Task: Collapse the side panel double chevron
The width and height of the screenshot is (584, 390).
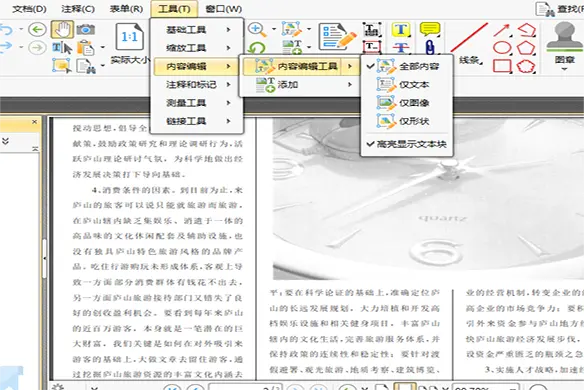Action: (x=5, y=141)
